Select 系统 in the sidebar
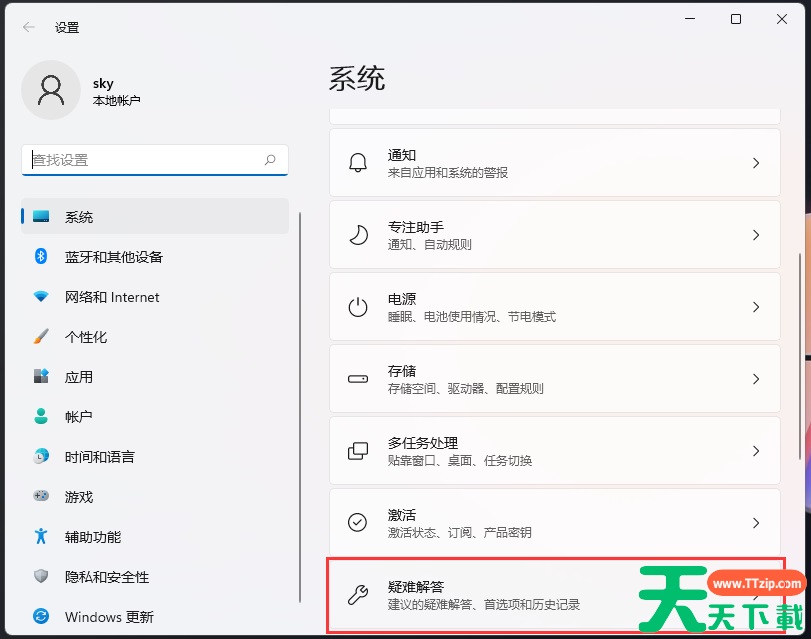811x639 pixels. point(155,216)
